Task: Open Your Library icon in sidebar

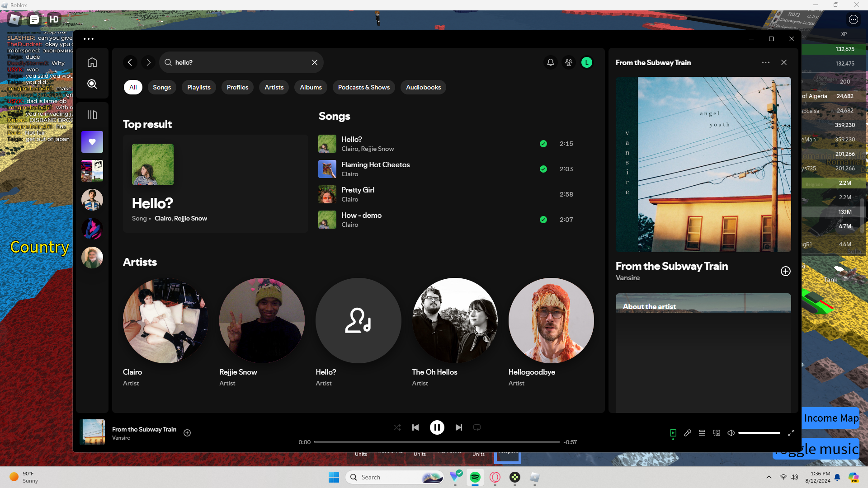Action: [x=92, y=115]
